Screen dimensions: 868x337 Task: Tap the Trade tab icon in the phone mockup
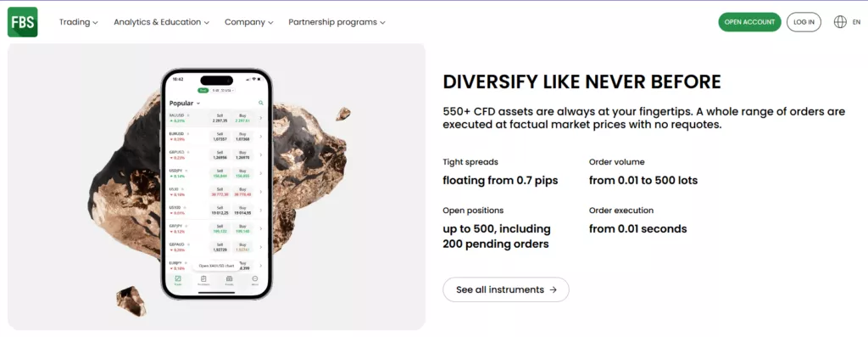point(178,280)
